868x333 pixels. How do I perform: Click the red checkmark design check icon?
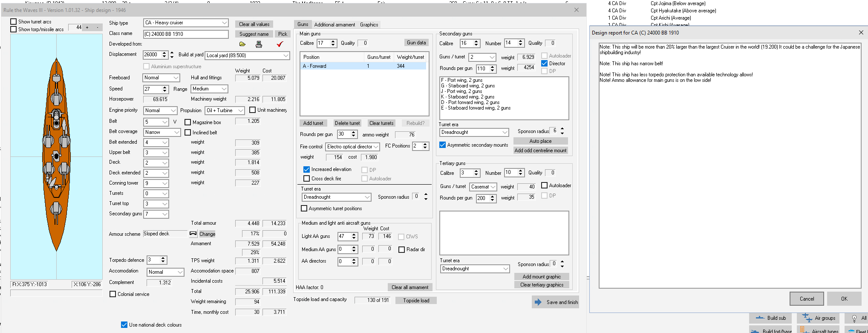[280, 44]
